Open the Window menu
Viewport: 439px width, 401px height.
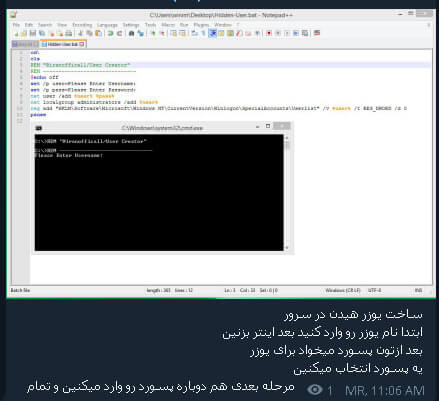(x=223, y=25)
